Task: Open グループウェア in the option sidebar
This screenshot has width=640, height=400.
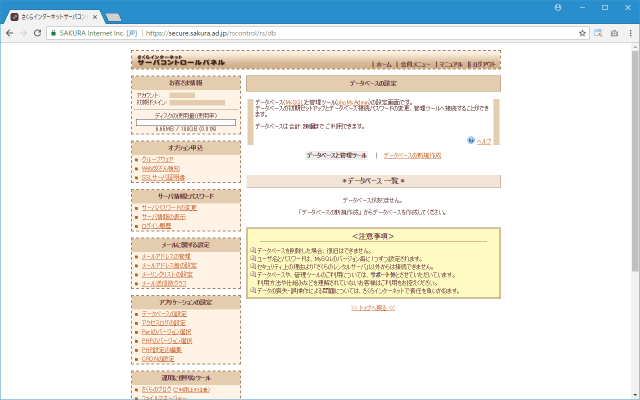Action: click(158, 160)
